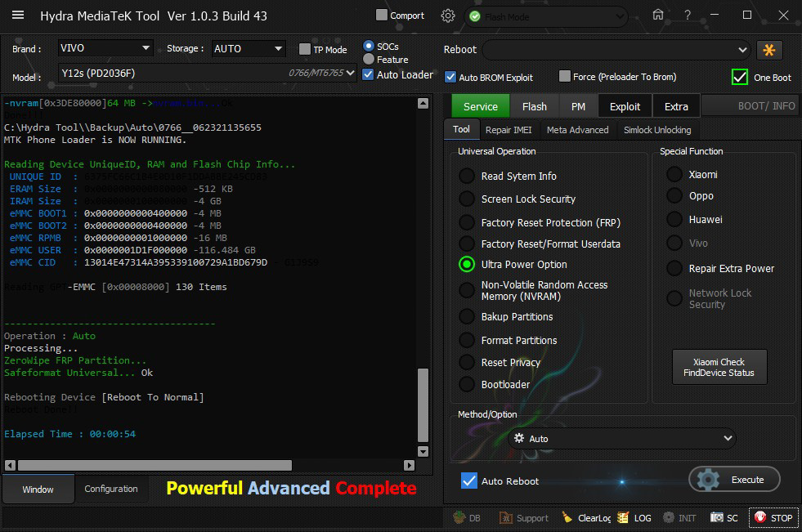
Task: Click the Execute button
Action: tap(734, 480)
